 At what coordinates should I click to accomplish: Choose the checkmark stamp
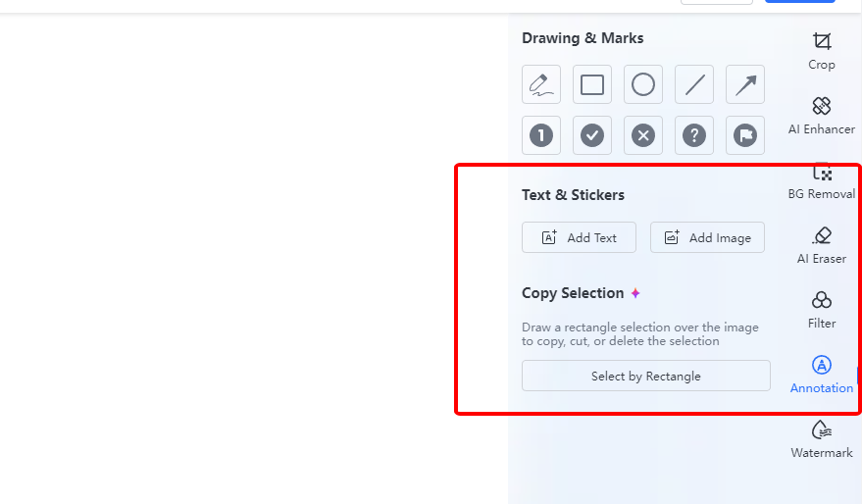click(x=592, y=135)
